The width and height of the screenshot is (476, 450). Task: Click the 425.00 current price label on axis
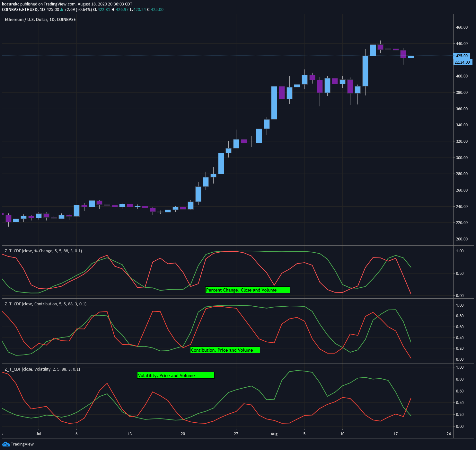[x=462, y=56]
